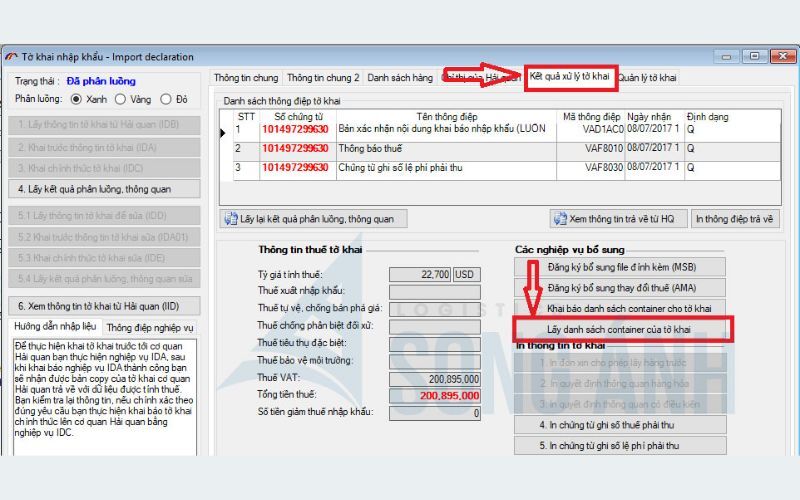Open the Thông tin chung tab
This screenshot has height=500, width=800.
pyautogui.click(x=246, y=78)
